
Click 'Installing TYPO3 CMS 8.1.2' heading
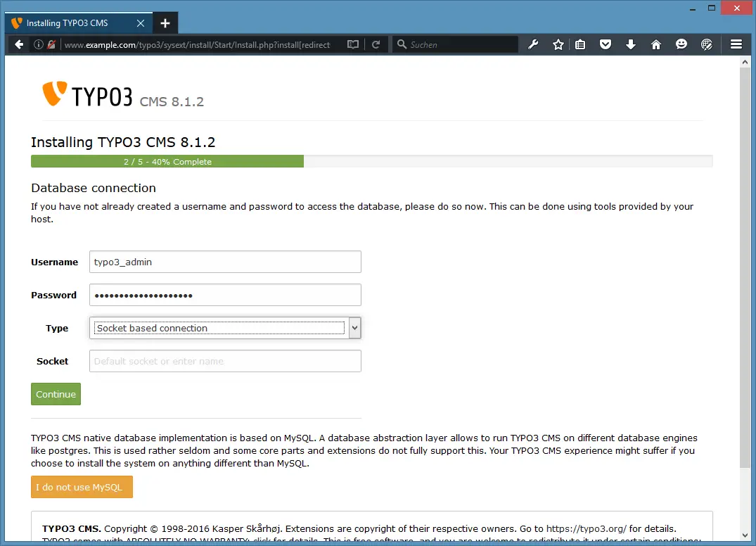point(123,142)
